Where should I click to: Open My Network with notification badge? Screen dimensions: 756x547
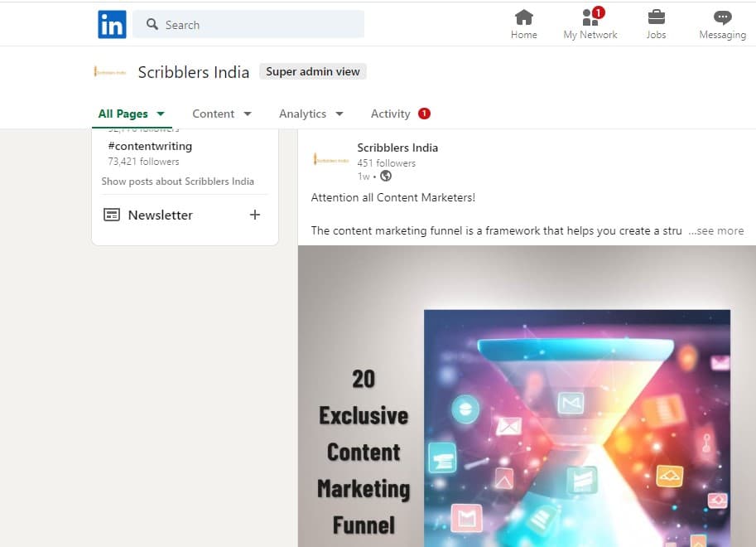tap(590, 24)
